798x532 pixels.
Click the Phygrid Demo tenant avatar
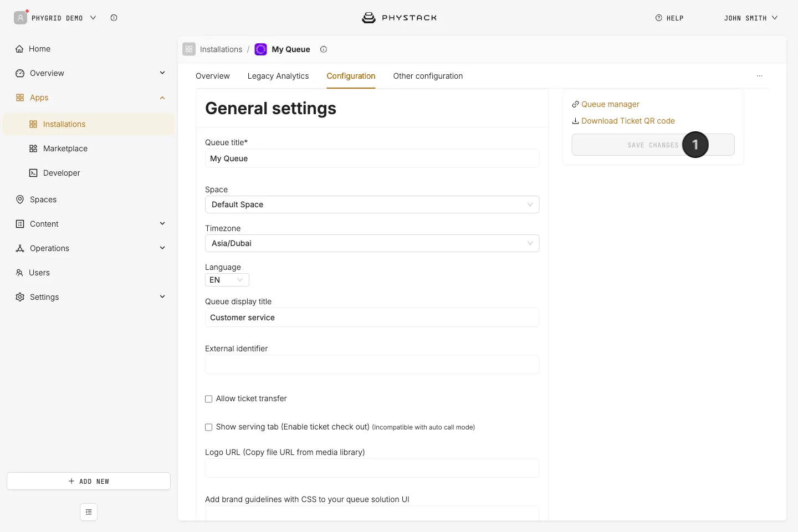pos(21,18)
